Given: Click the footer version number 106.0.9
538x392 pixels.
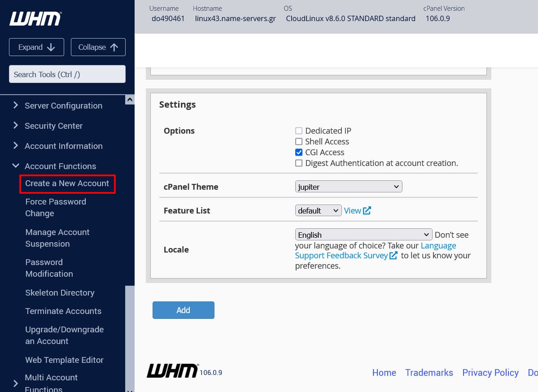Looking at the screenshot, I should 211,372.
